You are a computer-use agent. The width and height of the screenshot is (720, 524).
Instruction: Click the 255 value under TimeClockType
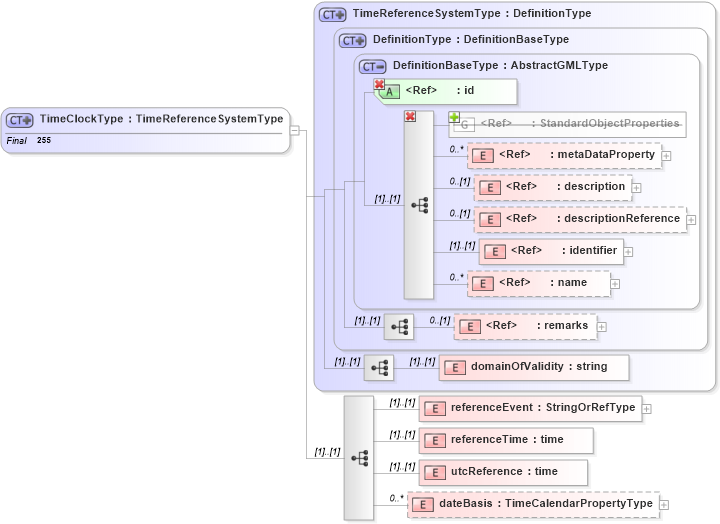[x=44, y=140]
